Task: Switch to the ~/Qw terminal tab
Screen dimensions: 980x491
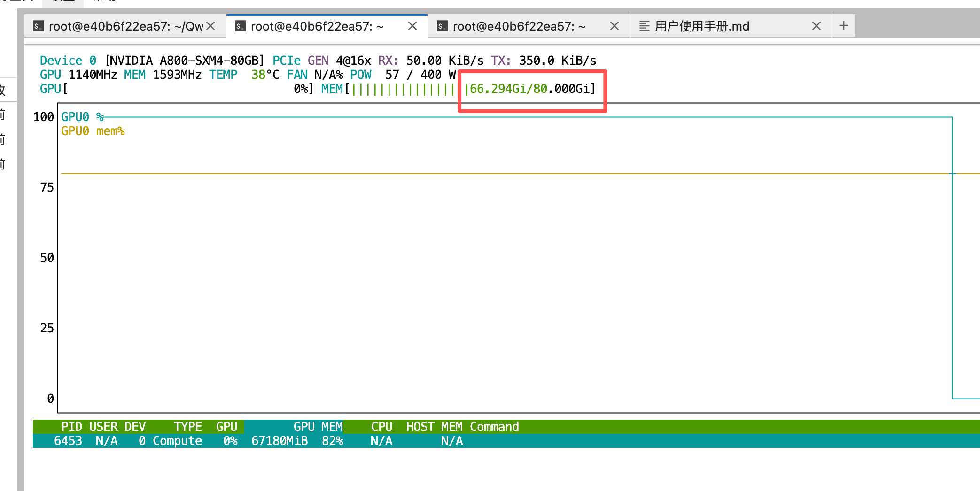Action: coord(126,26)
